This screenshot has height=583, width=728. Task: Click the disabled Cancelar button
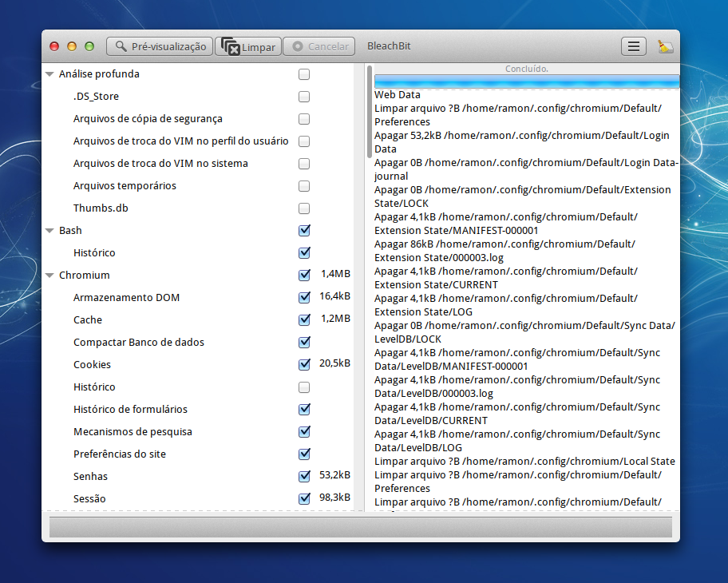pos(319,46)
